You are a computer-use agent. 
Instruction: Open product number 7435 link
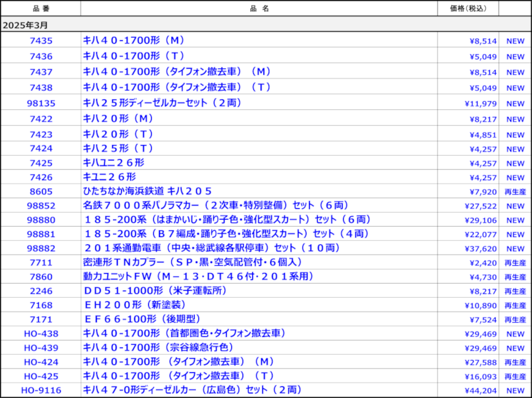coord(41,41)
